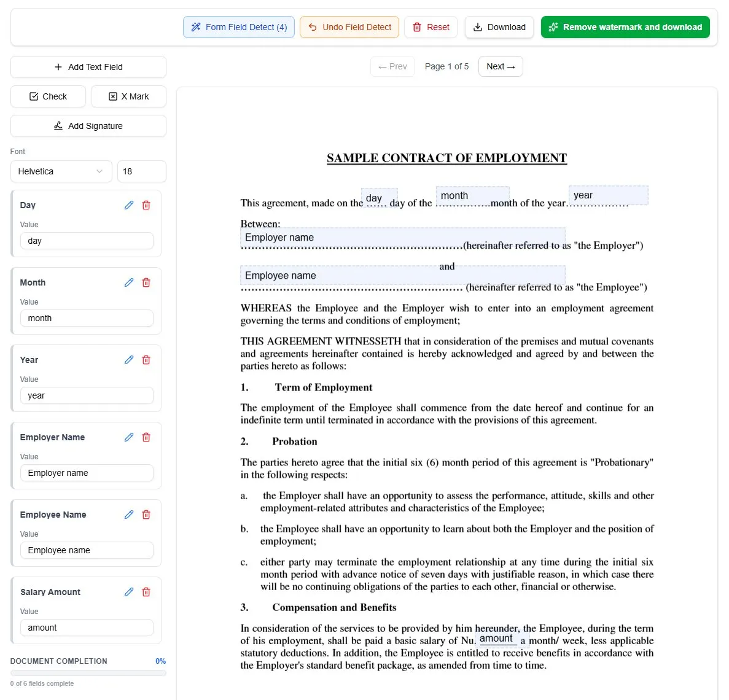Image resolution: width=729 pixels, height=700 pixels.
Task: Click the 'Term of Employment' heading
Action: point(324,387)
